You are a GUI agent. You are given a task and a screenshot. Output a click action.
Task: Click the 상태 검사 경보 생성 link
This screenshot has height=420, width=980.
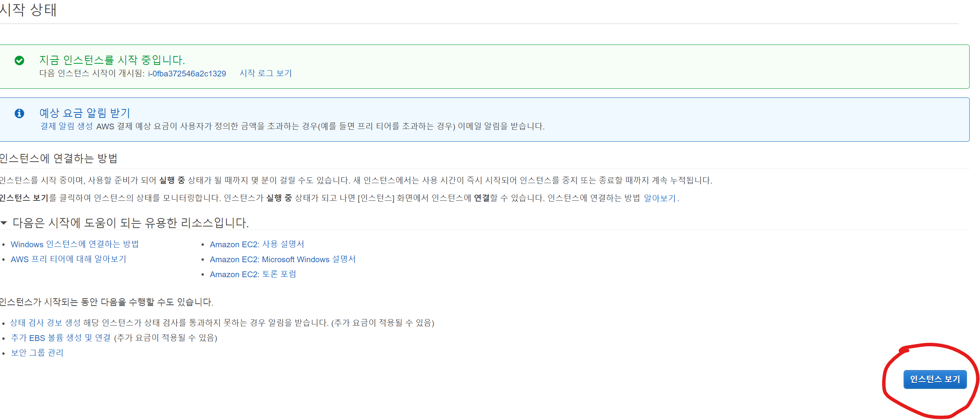45,323
